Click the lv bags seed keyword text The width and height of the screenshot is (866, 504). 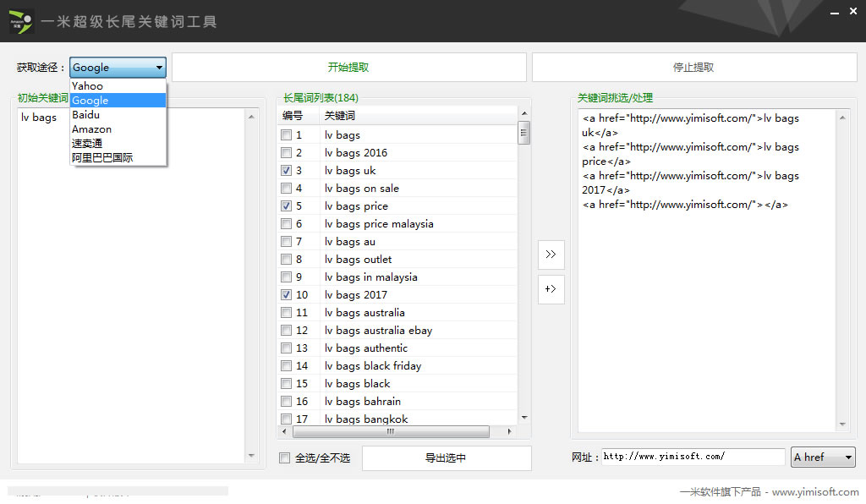tap(39, 118)
